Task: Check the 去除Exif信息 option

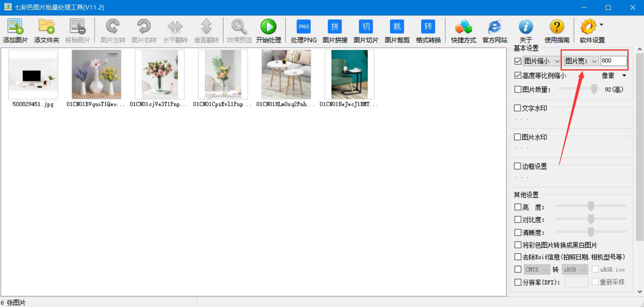Action: pos(518,257)
